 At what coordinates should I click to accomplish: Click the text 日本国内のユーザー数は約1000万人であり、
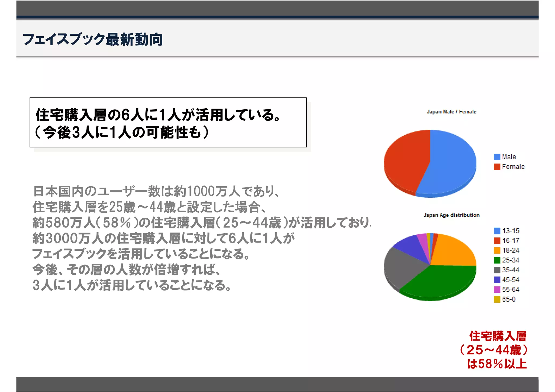click(156, 191)
